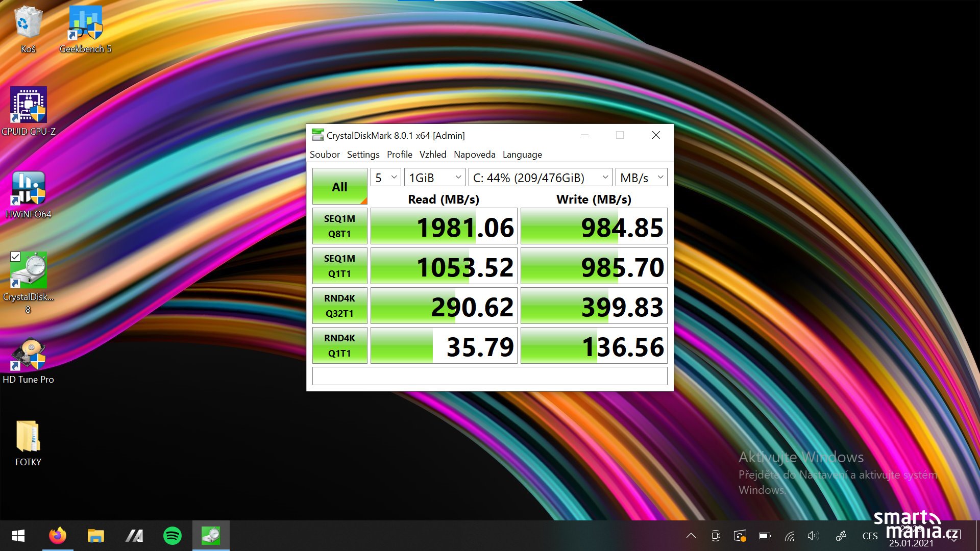Open the HWiNFO64 desktop shortcut

tap(29, 194)
